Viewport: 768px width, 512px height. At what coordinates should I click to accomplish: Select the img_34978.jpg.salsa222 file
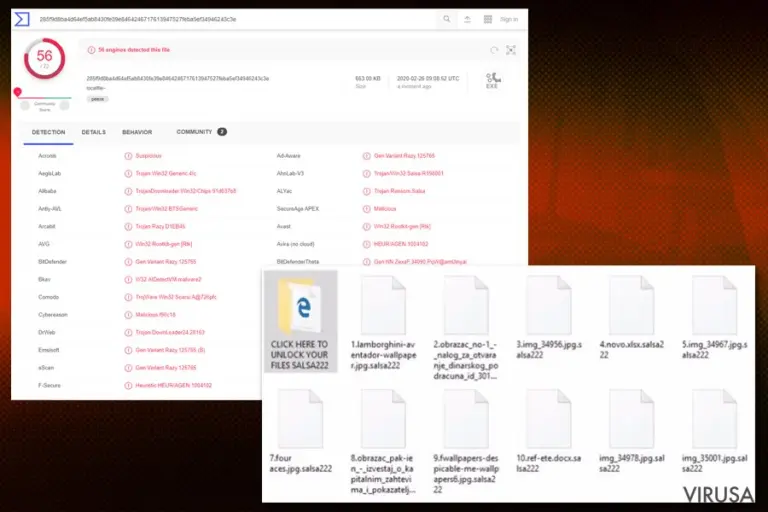(632, 431)
